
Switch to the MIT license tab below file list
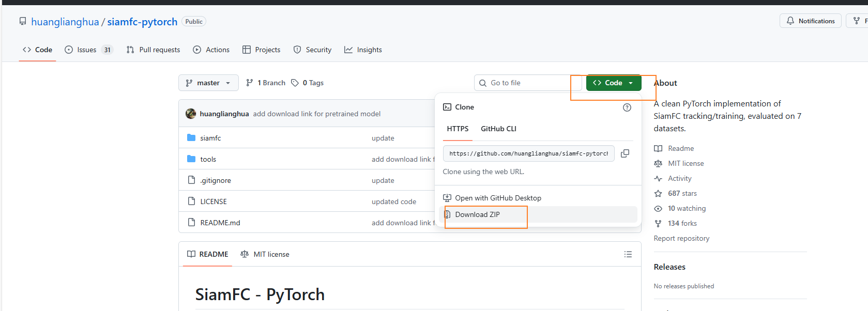tap(265, 254)
